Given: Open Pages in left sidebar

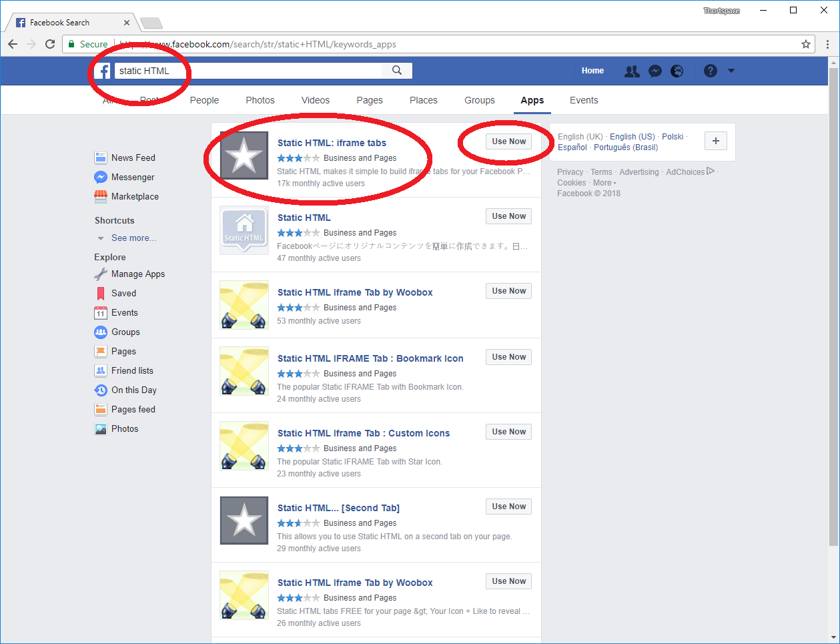Looking at the screenshot, I should (115, 351).
